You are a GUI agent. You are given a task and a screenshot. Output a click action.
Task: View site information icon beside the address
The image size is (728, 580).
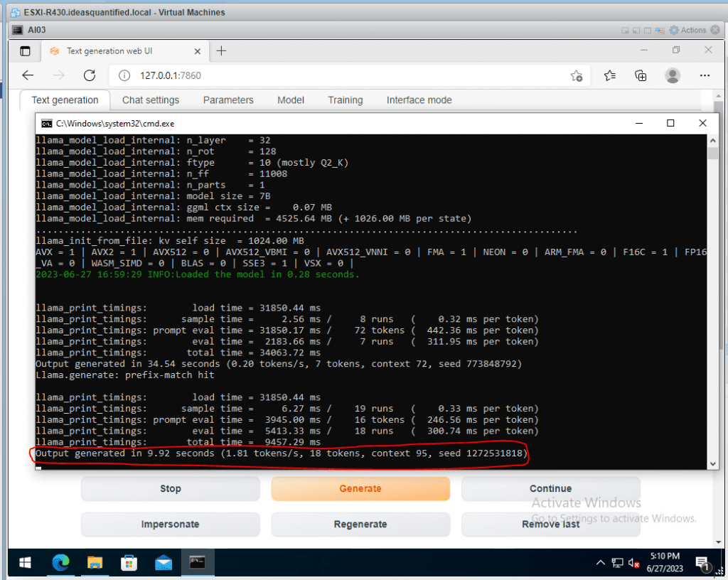pos(124,75)
